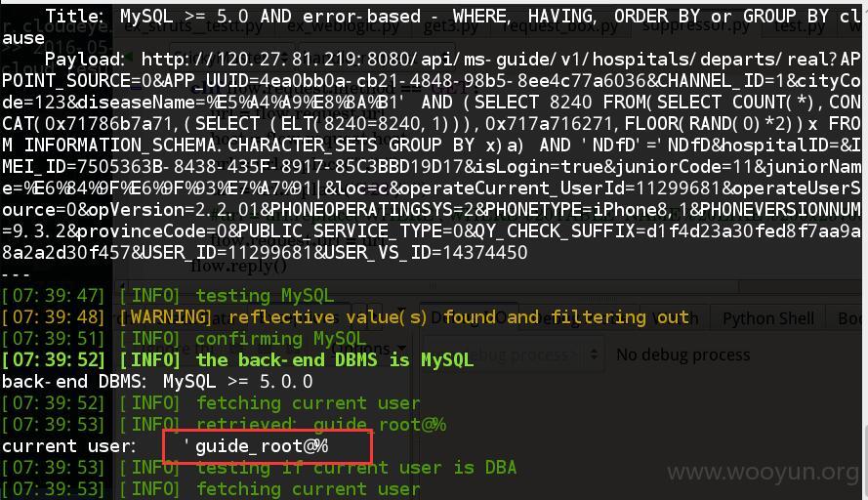This screenshot has height=500, width=868.
Task: Click the 'operateCurrent_UserId=11299681' payload text
Action: (x=560, y=188)
